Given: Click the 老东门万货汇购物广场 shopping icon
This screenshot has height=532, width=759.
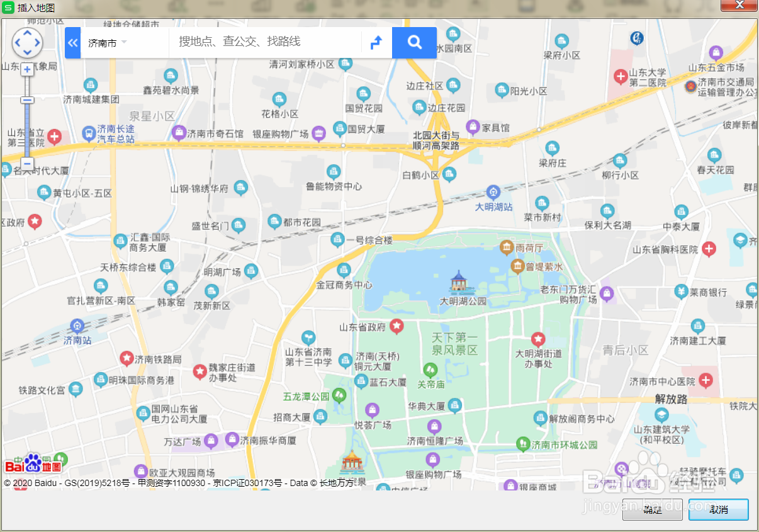Looking at the screenshot, I should pyautogui.click(x=607, y=293).
